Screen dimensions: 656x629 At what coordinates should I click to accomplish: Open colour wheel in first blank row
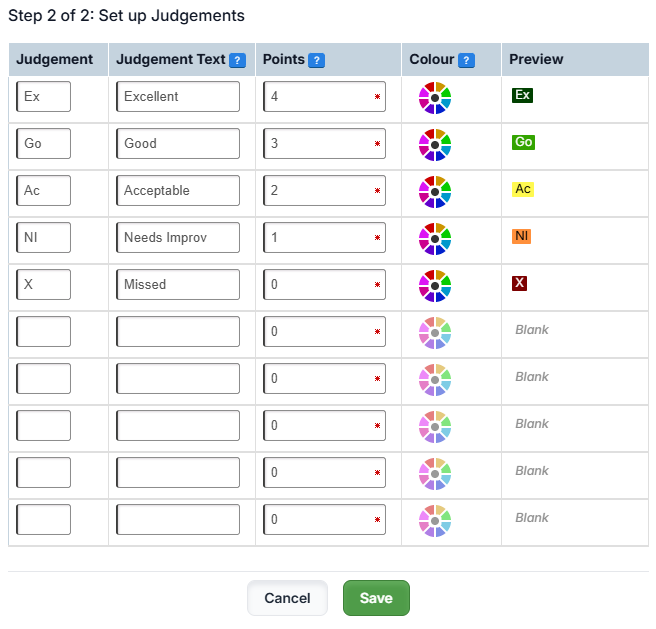pyautogui.click(x=435, y=332)
